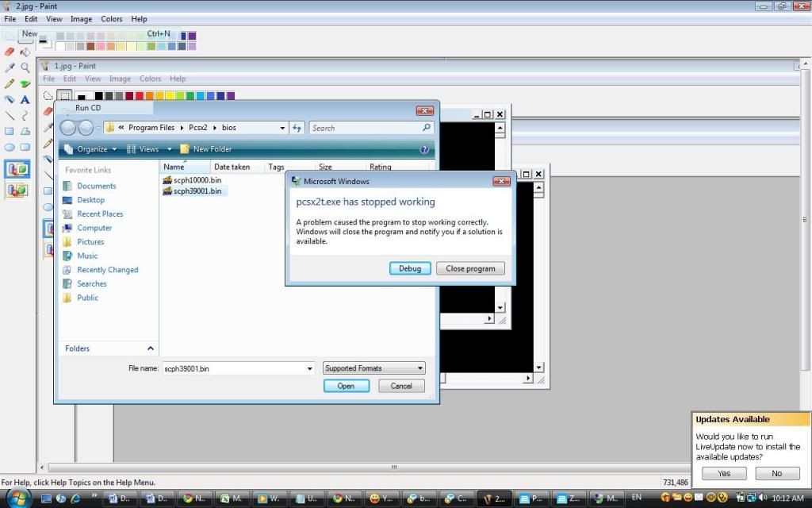Viewport: 812px width, 508px height.
Task: Select the green Brush tool
Action: [x=25, y=83]
